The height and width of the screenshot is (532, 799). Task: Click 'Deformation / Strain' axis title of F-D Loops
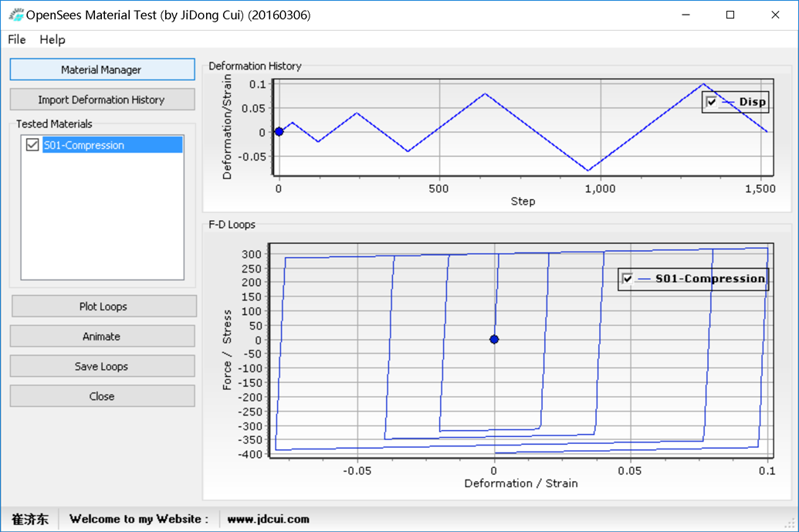pyautogui.click(x=521, y=483)
